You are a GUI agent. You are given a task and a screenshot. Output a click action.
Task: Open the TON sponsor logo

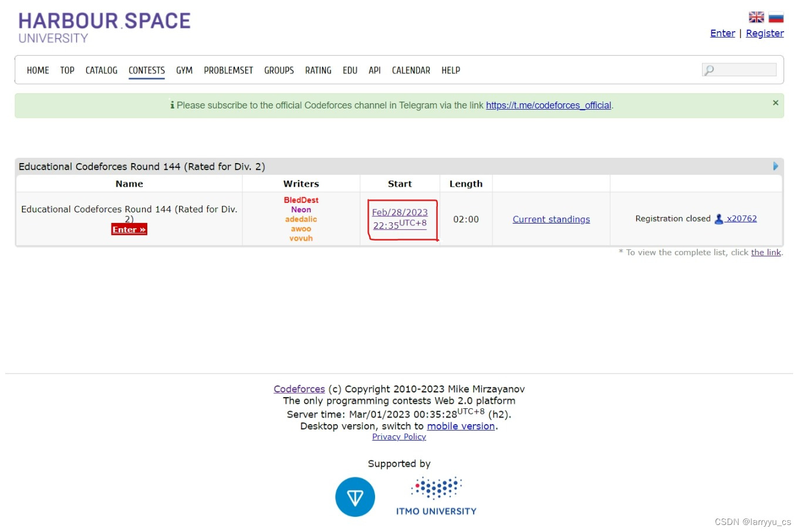pos(355,497)
